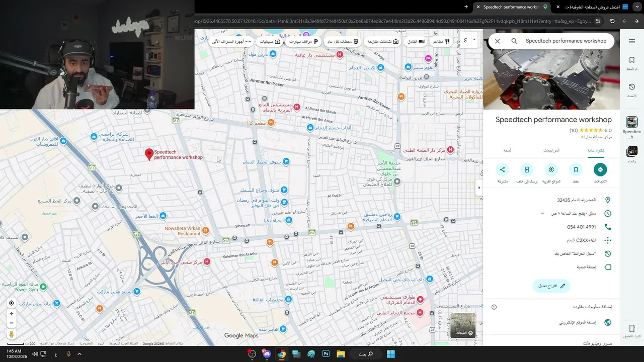The width and height of the screenshot is (644, 362).
Task: Open Photoshop from the Windows taskbar
Action: (x=326, y=354)
